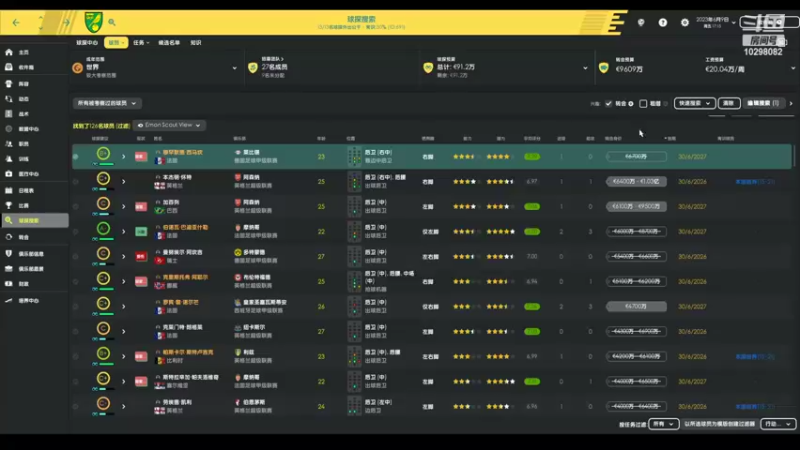
Task: Click create filter from selected player button
Action: point(719,424)
